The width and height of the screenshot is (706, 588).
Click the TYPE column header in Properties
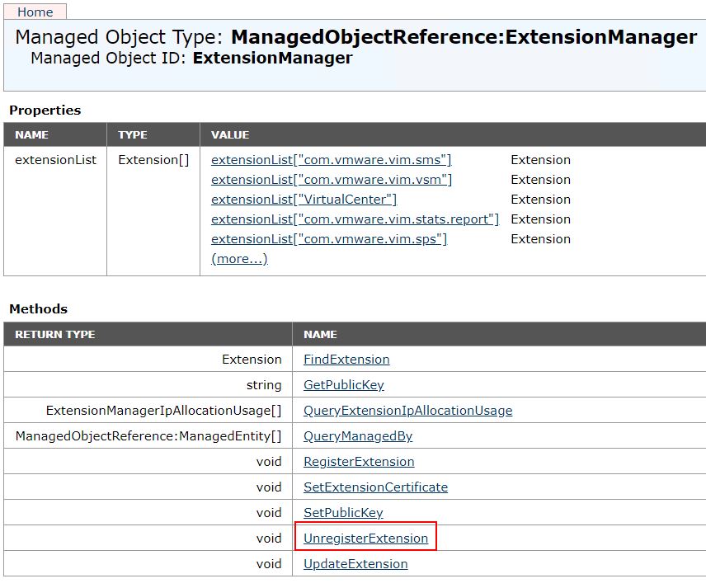coord(133,134)
